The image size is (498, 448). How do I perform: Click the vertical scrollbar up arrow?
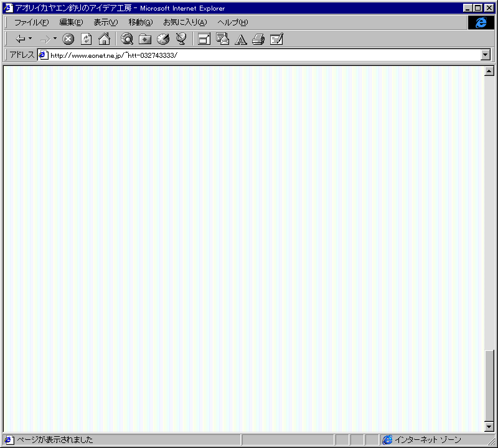(x=489, y=71)
